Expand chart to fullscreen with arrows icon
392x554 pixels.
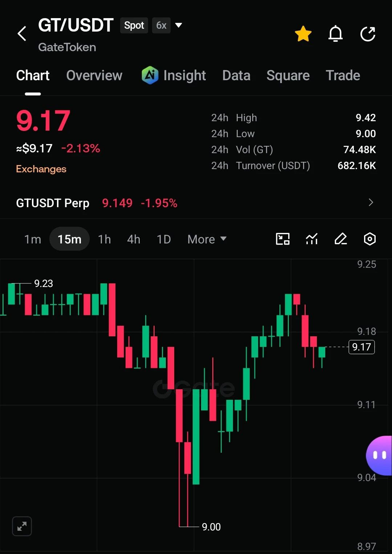tap(22, 526)
